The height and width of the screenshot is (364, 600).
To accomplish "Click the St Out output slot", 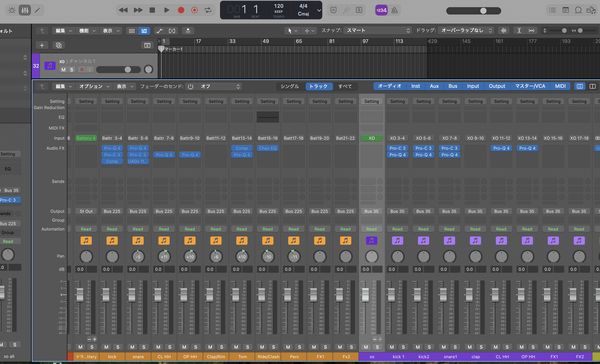I will pos(86,211).
